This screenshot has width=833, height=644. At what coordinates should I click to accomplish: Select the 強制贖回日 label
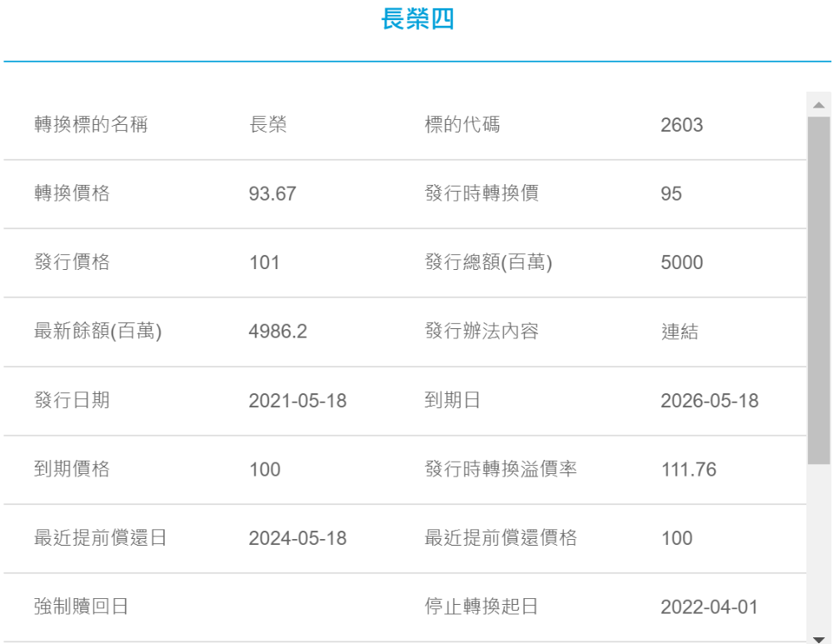click(x=82, y=607)
